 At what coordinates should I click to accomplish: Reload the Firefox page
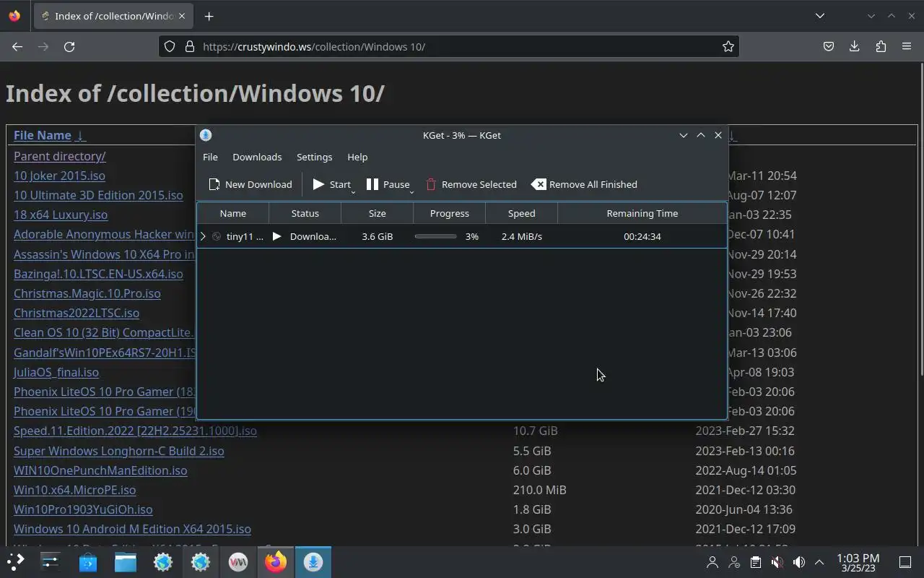pyautogui.click(x=69, y=46)
